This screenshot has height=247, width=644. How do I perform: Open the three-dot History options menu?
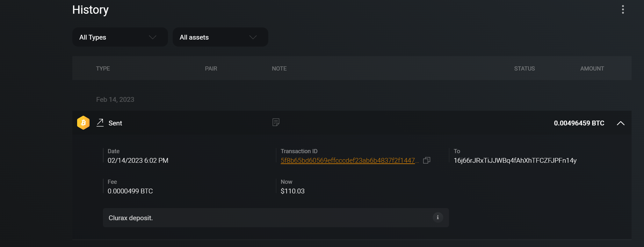coord(623,10)
